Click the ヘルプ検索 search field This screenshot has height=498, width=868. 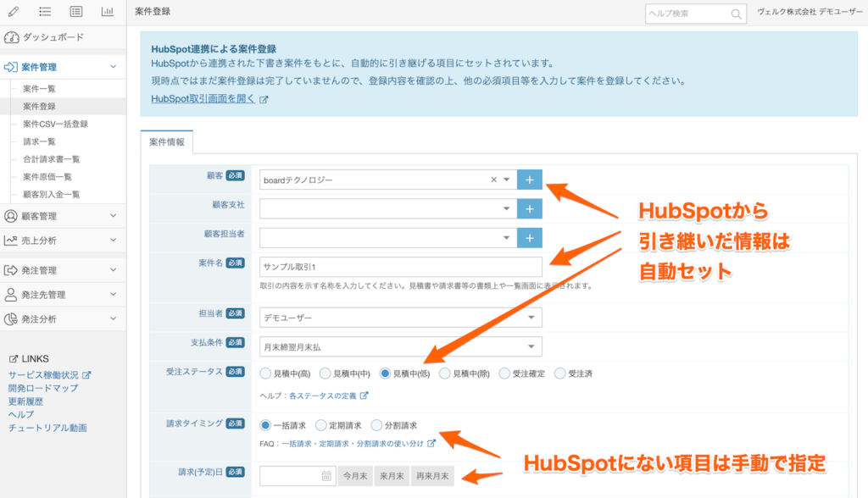point(695,14)
